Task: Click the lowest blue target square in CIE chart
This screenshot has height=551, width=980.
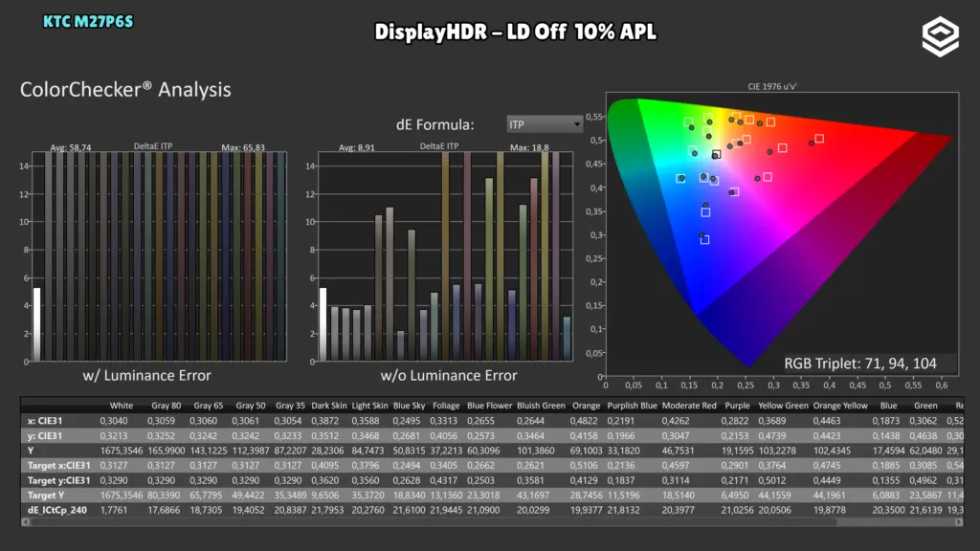Action: click(x=705, y=240)
